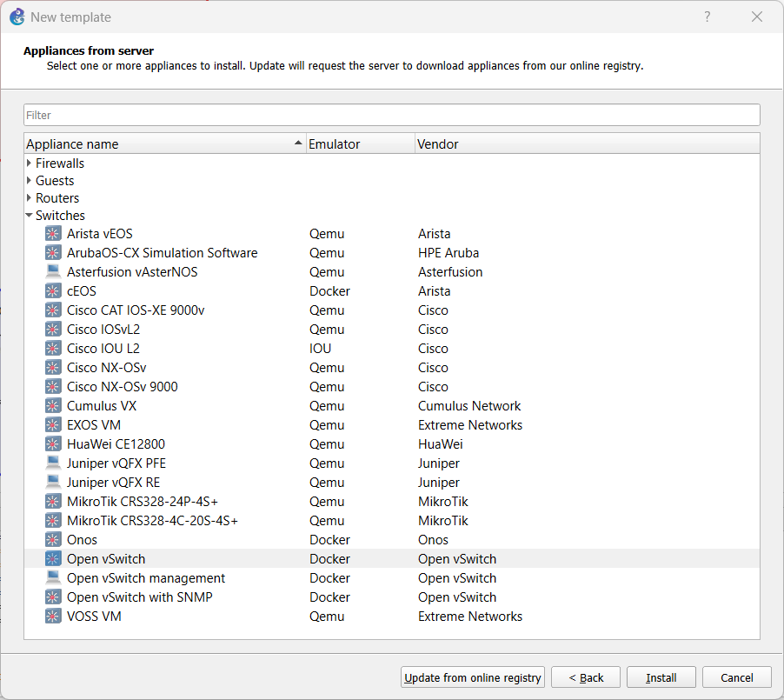Viewport: 784px width, 700px height.
Task: Go back with the Back button
Action: click(x=586, y=677)
